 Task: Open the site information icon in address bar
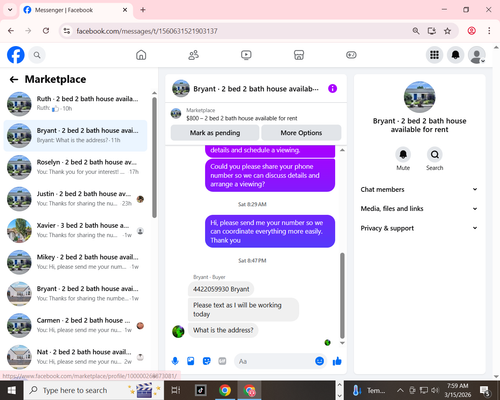pyautogui.click(x=67, y=31)
